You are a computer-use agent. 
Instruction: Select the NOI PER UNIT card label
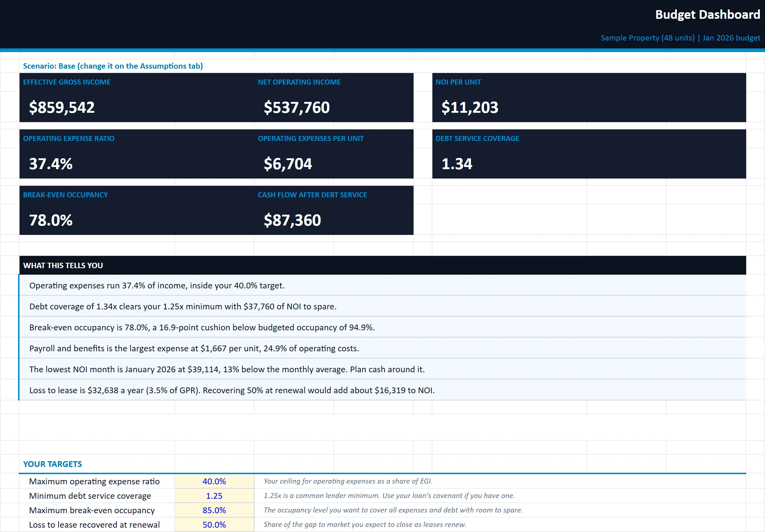coord(458,82)
